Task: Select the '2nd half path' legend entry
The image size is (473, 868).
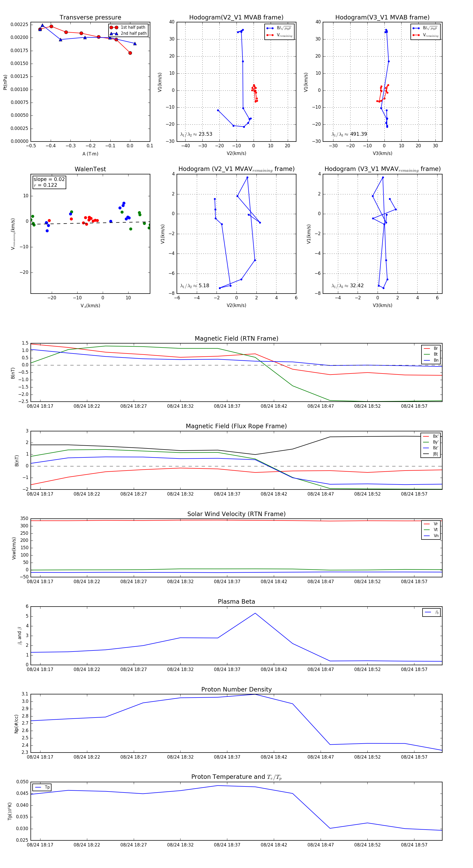Action: (128, 33)
